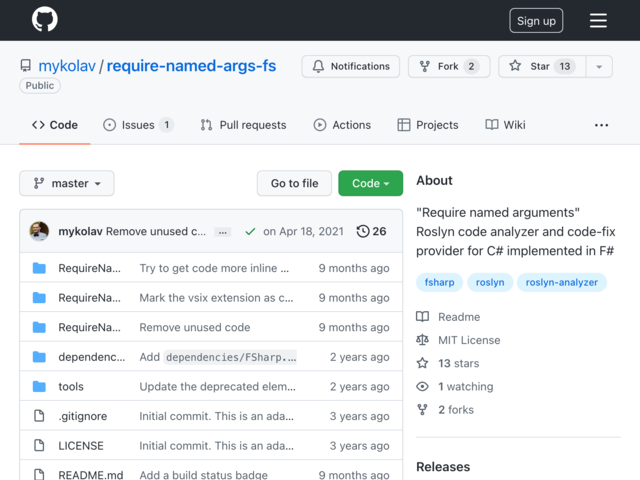The width and height of the screenshot is (640, 480).
Task: Open the commit dated Apr 18, 2021
Action: pos(303,231)
